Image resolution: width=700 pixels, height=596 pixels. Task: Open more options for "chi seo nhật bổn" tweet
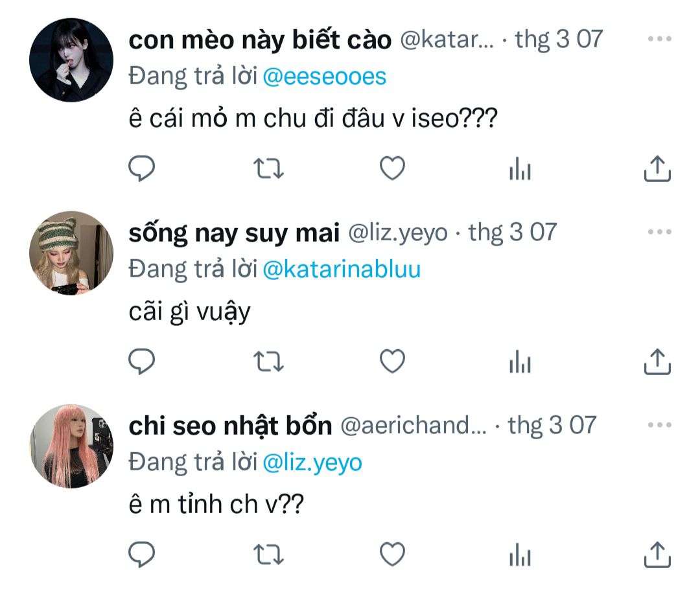659,425
